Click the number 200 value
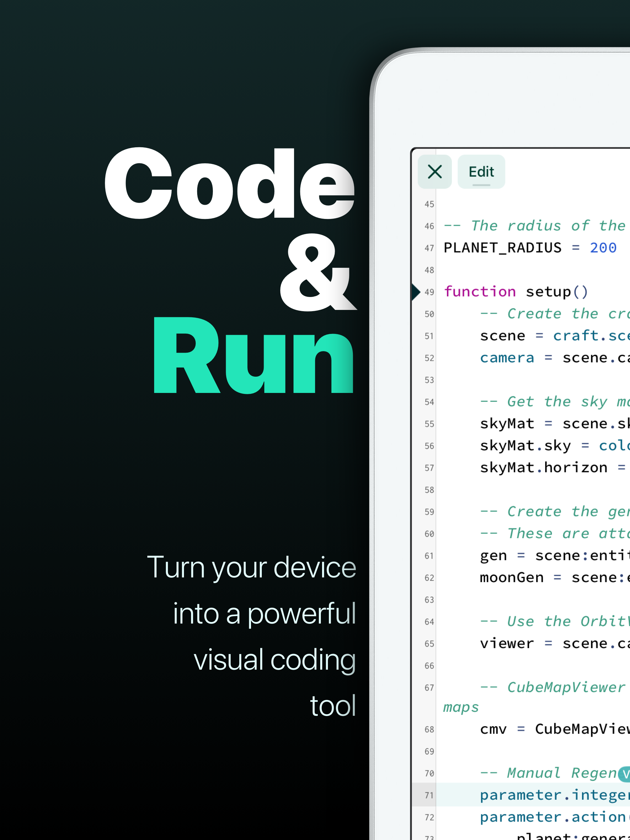 pos(603,248)
